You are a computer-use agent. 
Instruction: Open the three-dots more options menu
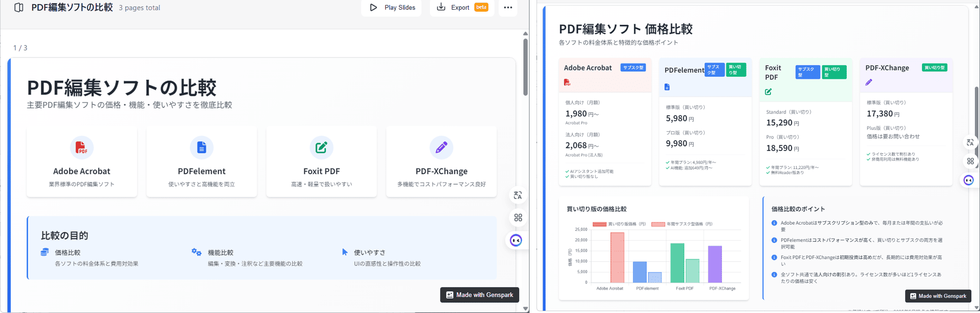(508, 7)
